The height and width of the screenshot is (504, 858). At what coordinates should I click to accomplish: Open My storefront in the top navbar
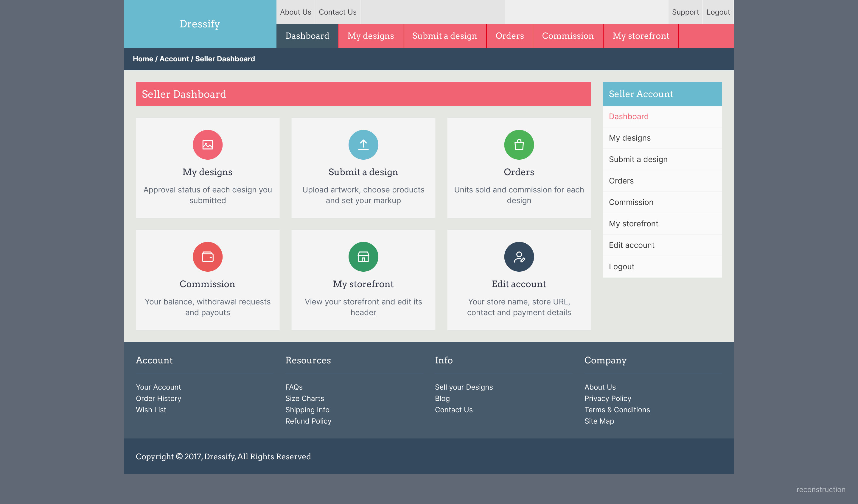click(x=641, y=36)
